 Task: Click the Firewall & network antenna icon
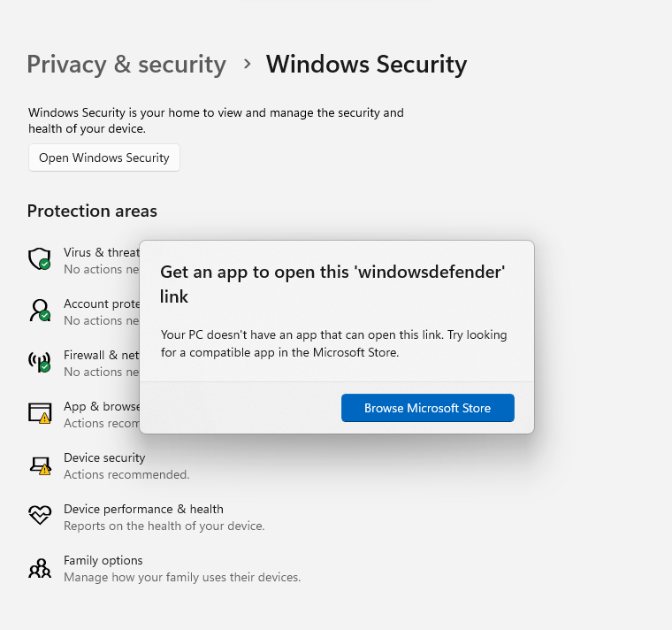pyautogui.click(x=40, y=362)
